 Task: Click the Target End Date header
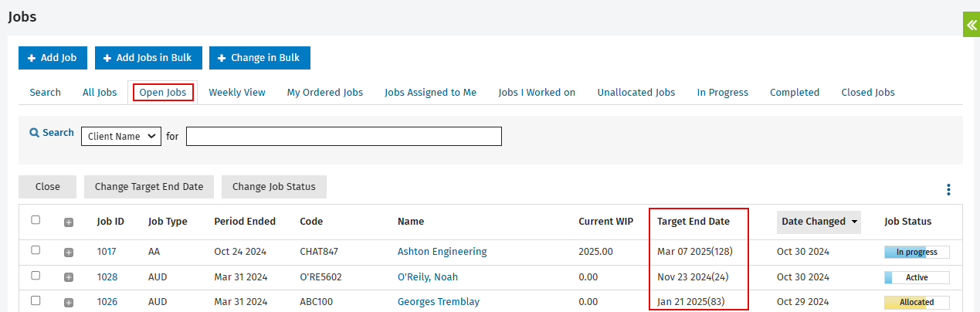coord(693,222)
